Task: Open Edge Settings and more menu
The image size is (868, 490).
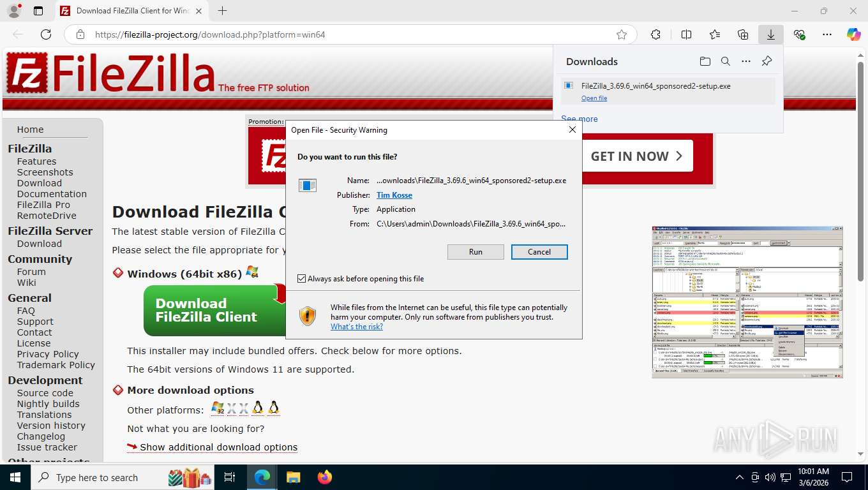Action: [827, 34]
